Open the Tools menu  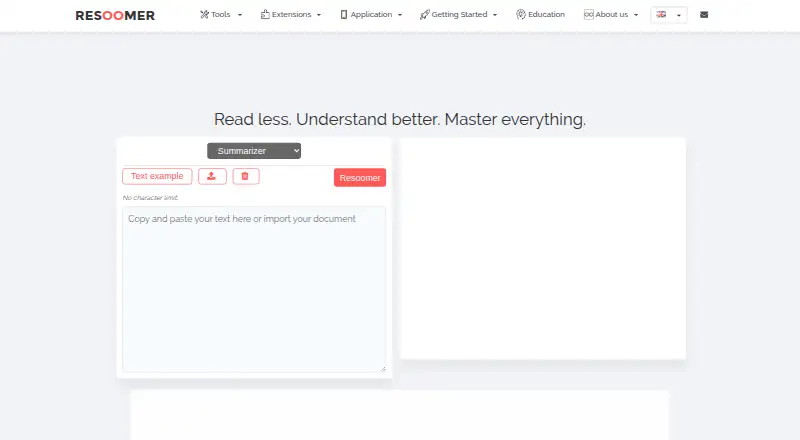point(221,15)
